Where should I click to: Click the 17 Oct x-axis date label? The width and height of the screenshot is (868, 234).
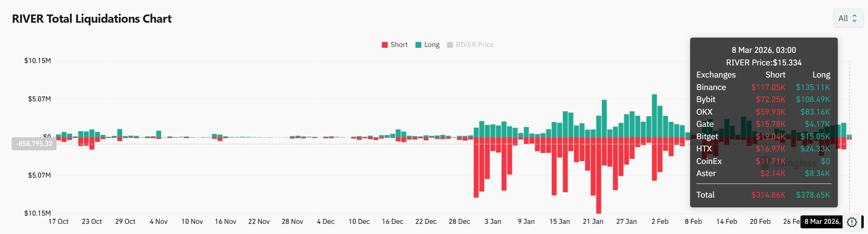(x=58, y=221)
